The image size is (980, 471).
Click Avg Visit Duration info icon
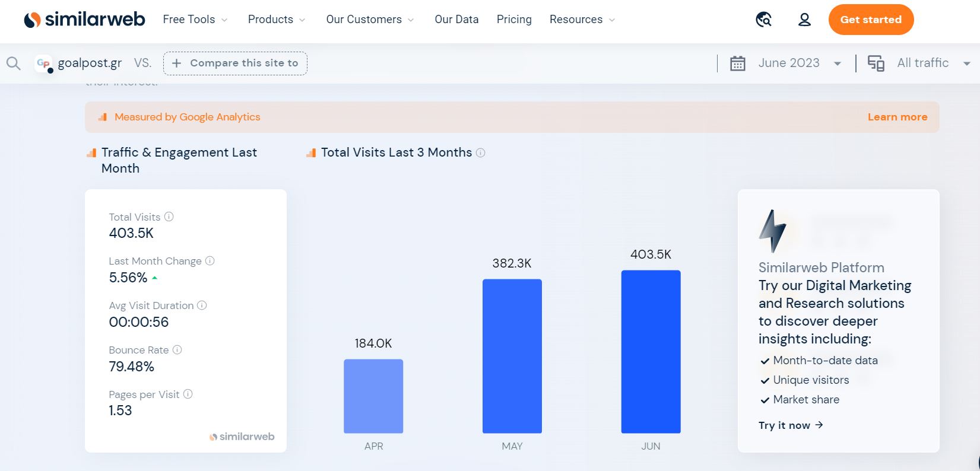tap(202, 305)
